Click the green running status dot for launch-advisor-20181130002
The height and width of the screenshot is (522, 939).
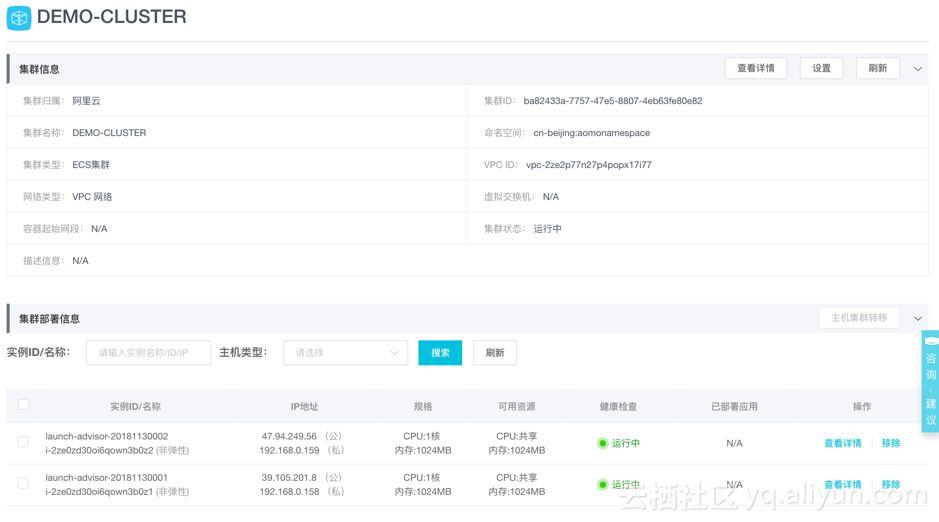(602, 444)
